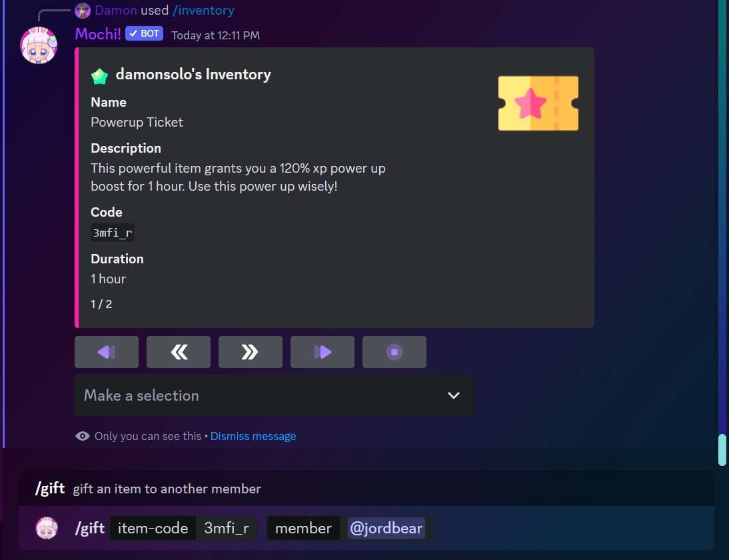
Task: Click the /inventory command link
Action: point(203,10)
